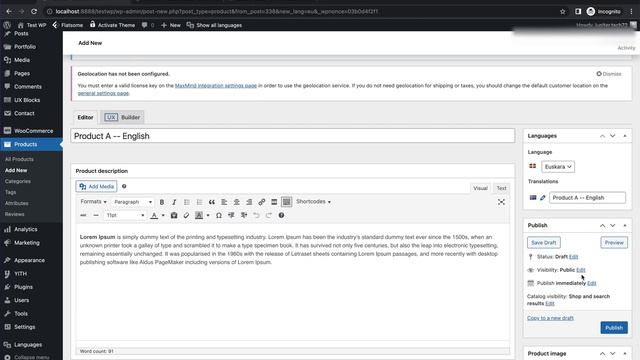Preview the product

614,242
